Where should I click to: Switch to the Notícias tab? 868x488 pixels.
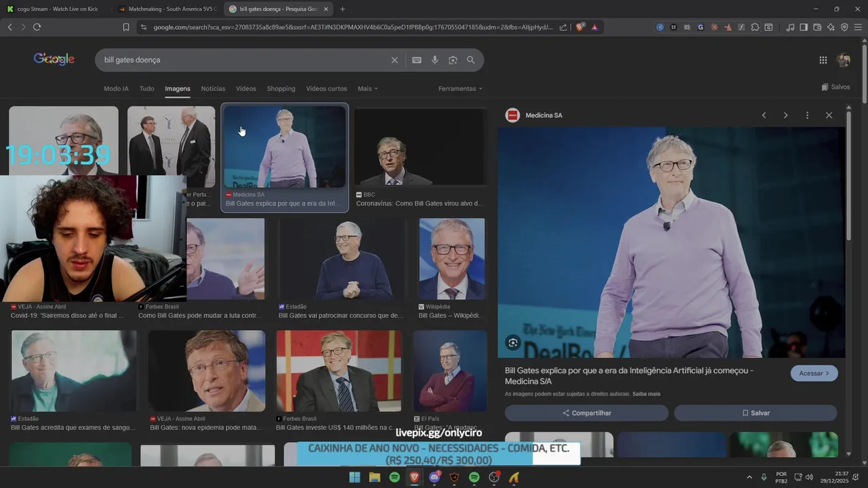213,89
